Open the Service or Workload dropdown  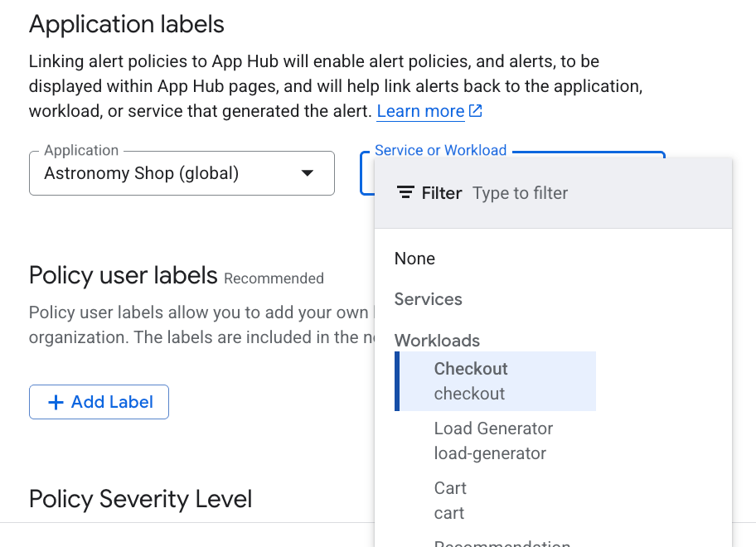pyautogui.click(x=369, y=174)
